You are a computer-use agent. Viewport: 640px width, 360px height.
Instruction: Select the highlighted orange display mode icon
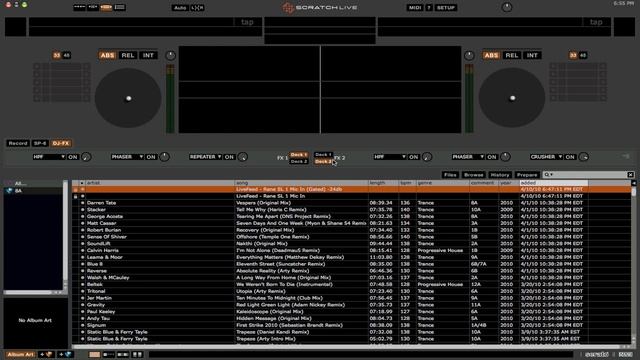click(106, 7)
